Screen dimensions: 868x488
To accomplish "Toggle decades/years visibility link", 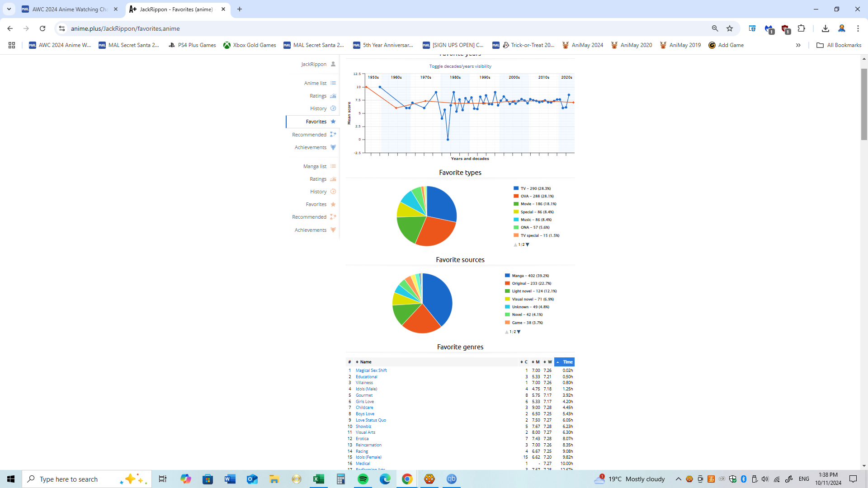I will tap(460, 66).
